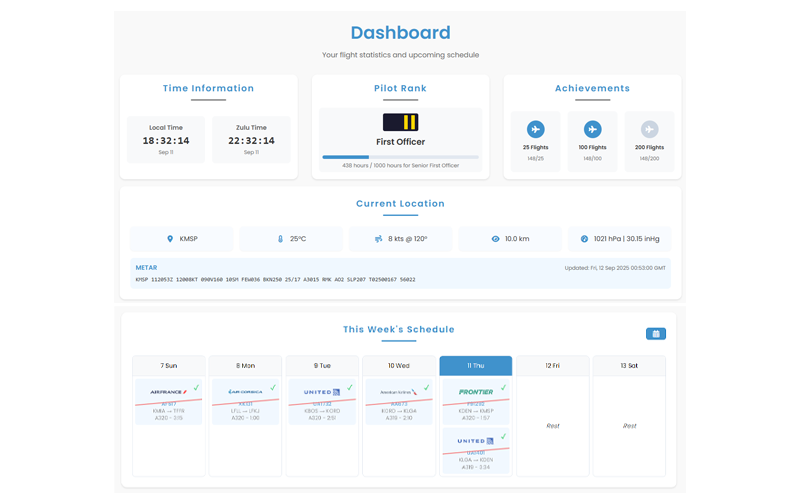Click the 100 Flights achievement airplane badge
The height and width of the screenshot is (500, 800).
click(592, 129)
